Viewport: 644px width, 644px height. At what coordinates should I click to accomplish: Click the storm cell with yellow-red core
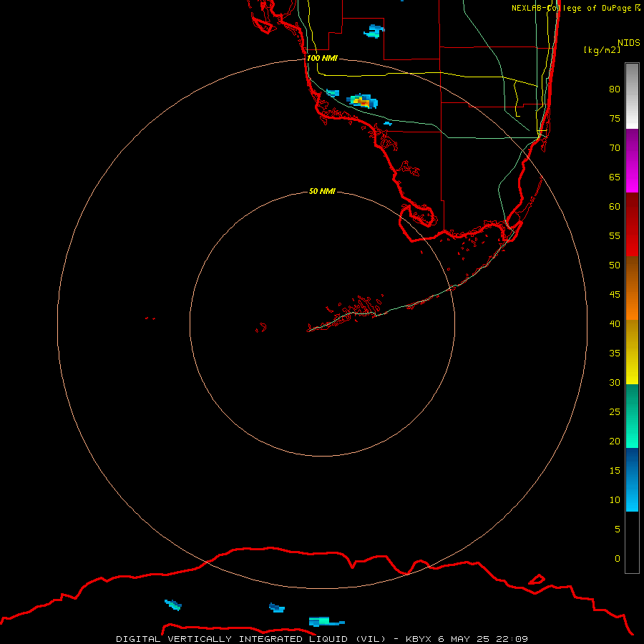pyautogui.click(x=362, y=101)
